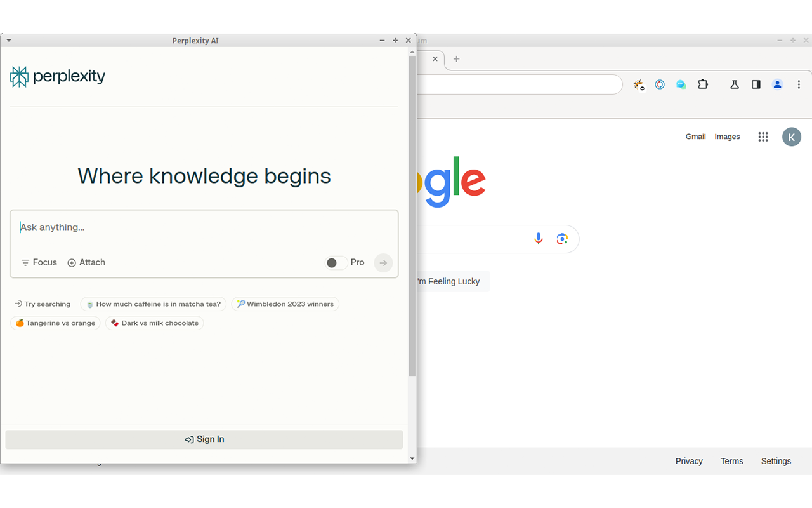Screen dimensions: 812x508
Task: Sign In to Perplexity
Action: 204,439
